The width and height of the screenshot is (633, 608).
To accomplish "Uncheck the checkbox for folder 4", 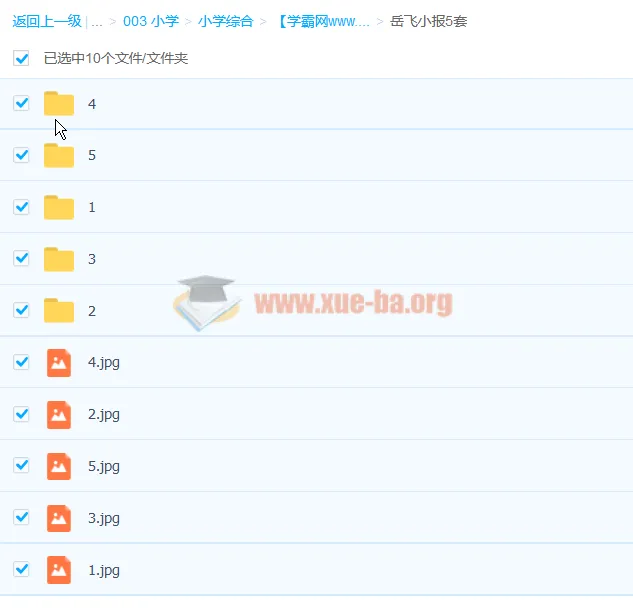I will [21, 103].
